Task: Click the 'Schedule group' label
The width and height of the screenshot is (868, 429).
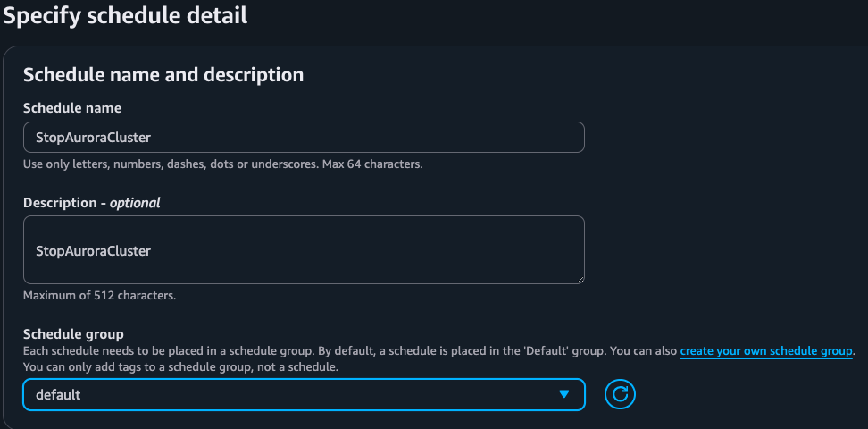Action: point(73,334)
